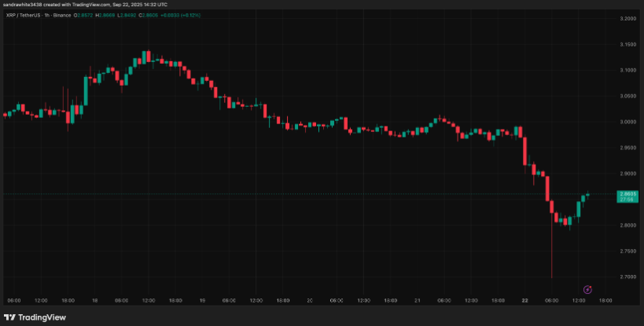The image size is (644, 326).
Task: Click the low value L2.8492
Action: (x=126, y=15)
